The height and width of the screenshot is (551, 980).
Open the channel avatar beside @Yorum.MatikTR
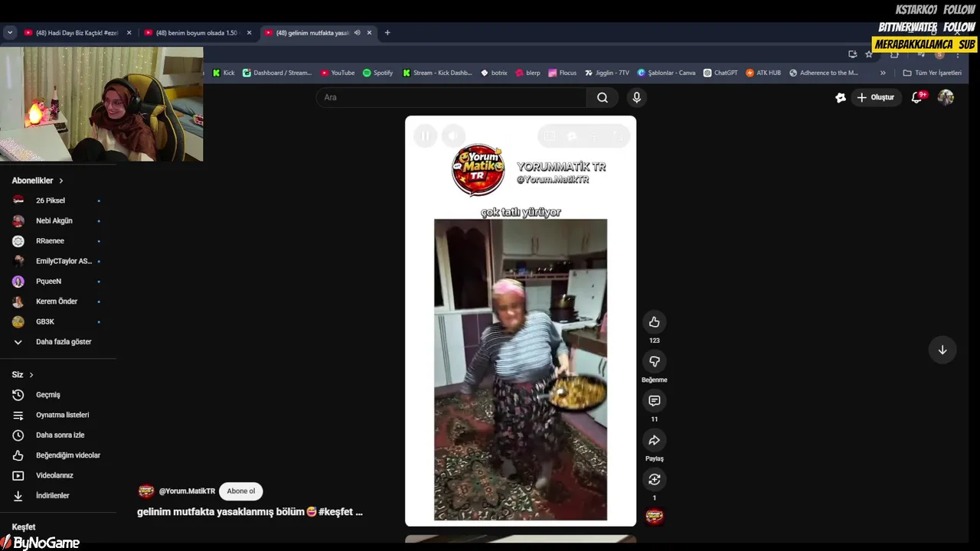click(146, 491)
